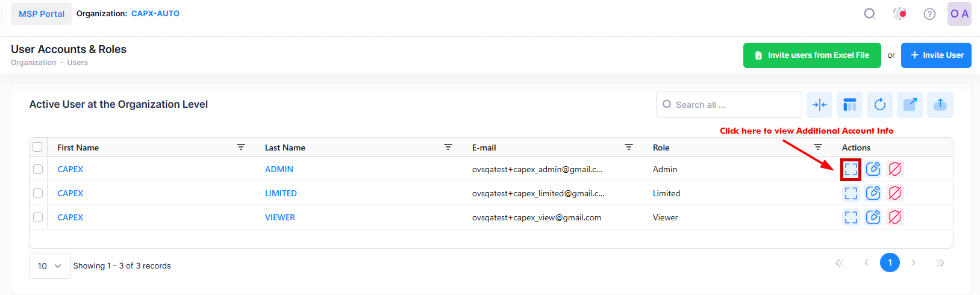Click the fit columns width icon

(x=819, y=105)
